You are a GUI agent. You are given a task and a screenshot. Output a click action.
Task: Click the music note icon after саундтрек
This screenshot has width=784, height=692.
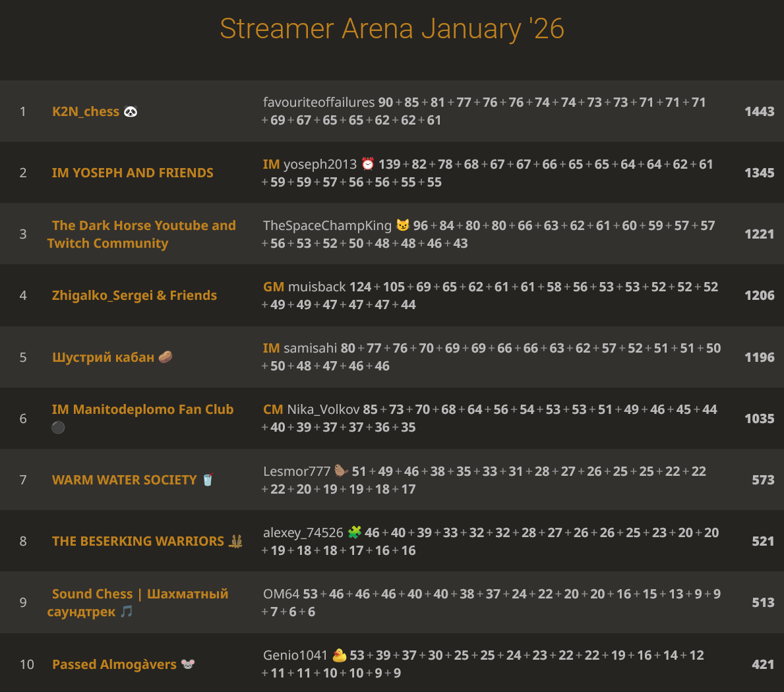tap(127, 612)
